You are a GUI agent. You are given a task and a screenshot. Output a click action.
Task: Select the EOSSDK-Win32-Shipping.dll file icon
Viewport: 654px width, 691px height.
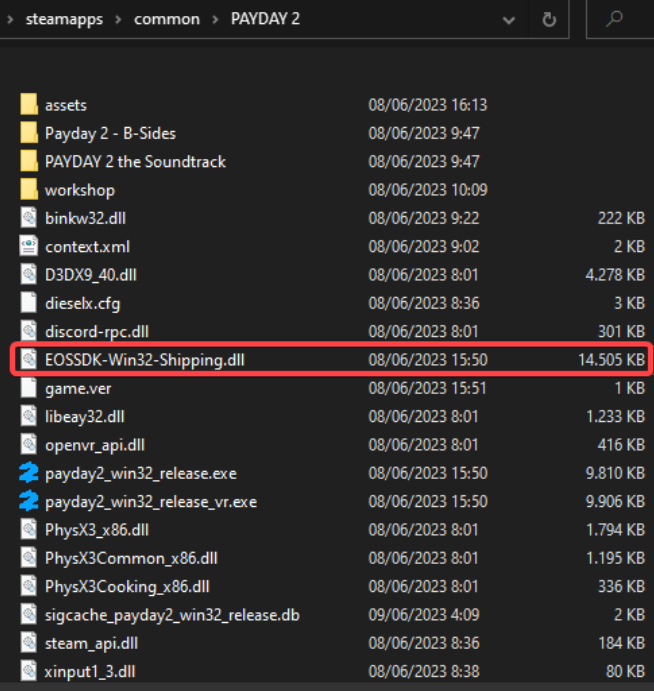point(29,360)
